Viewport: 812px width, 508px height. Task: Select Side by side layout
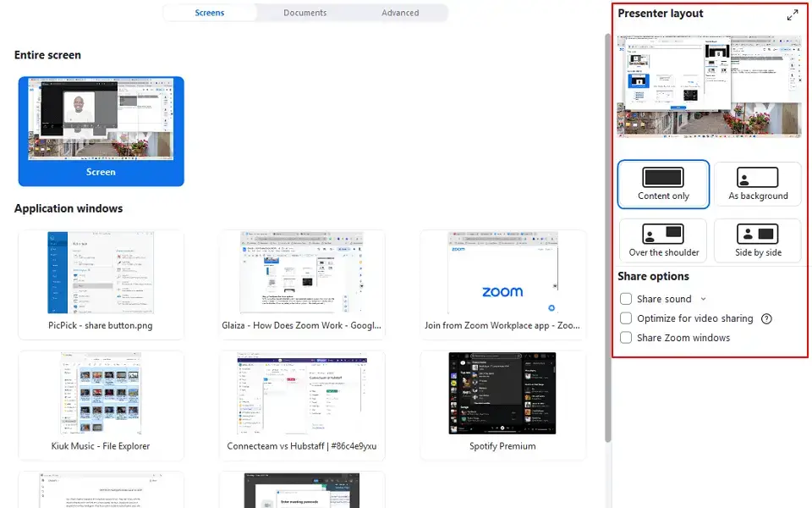[758, 240]
